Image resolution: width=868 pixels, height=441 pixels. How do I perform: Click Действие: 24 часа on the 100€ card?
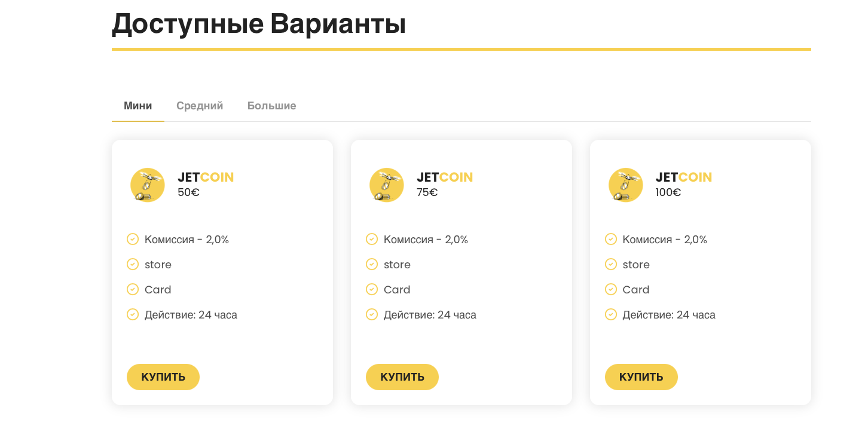click(x=669, y=315)
